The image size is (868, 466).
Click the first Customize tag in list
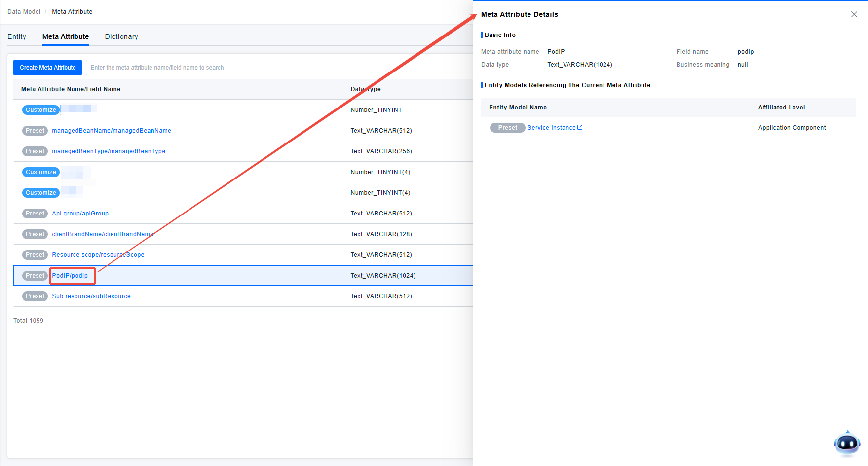[x=41, y=110]
